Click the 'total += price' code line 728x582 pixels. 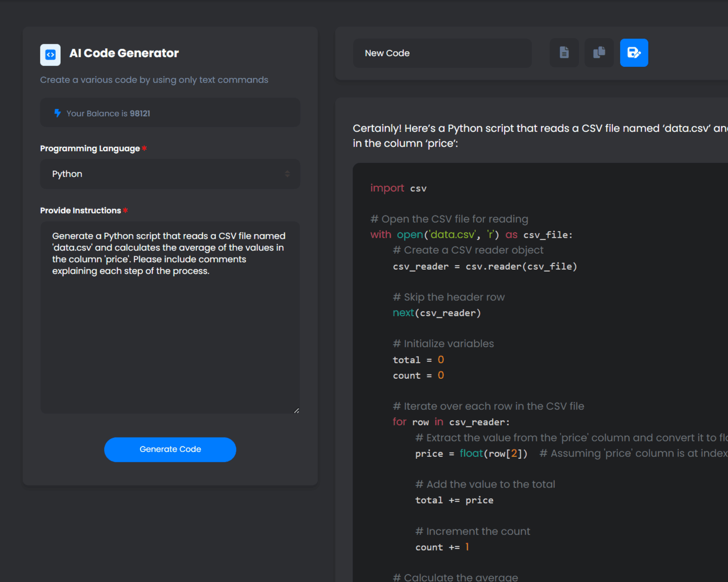(454, 500)
